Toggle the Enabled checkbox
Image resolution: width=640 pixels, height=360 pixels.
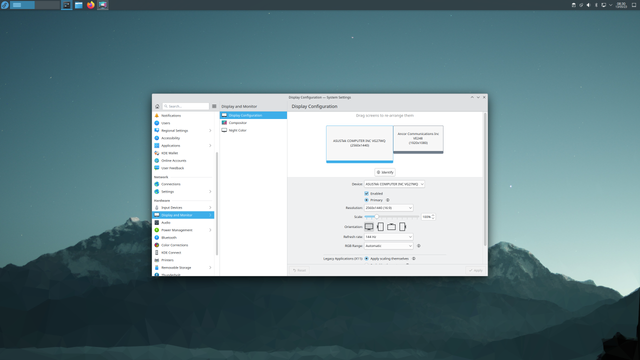coord(367,193)
